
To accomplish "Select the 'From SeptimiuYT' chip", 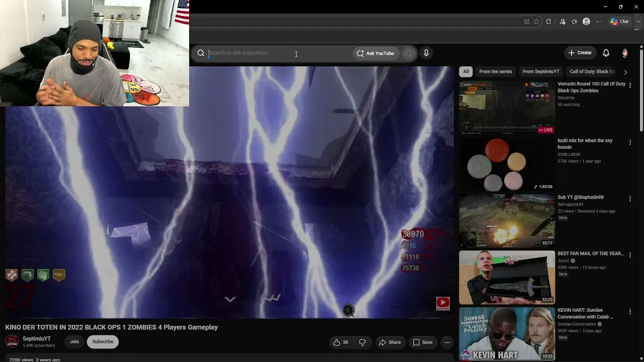I will [x=541, y=71].
